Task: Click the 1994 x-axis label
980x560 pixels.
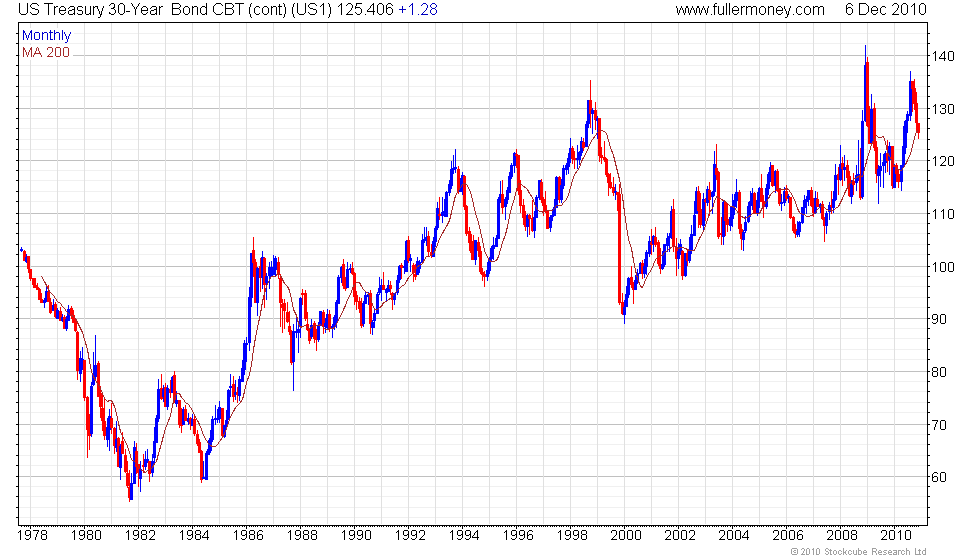Action: tap(464, 536)
